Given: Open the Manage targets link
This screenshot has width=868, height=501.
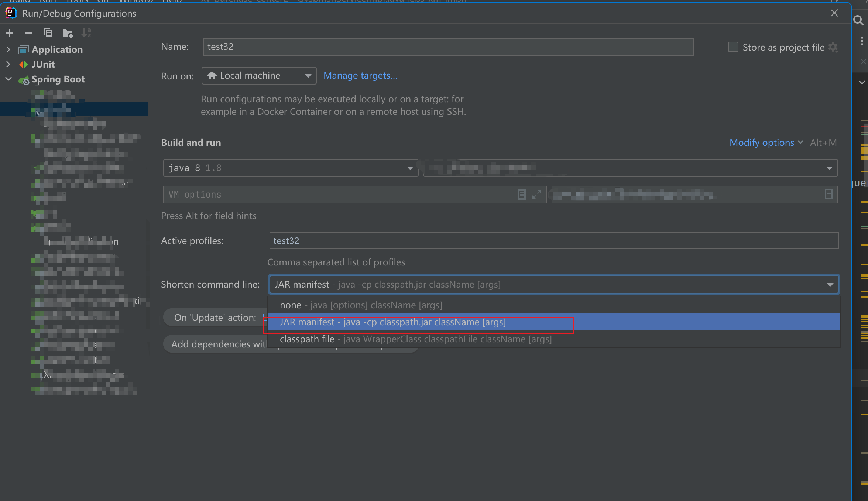Looking at the screenshot, I should coord(360,75).
